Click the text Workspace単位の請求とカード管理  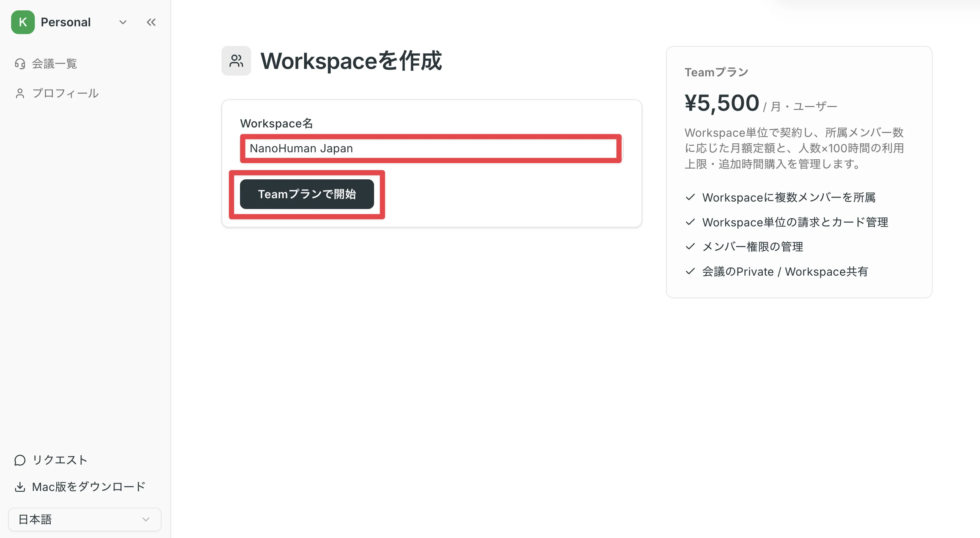(795, 222)
